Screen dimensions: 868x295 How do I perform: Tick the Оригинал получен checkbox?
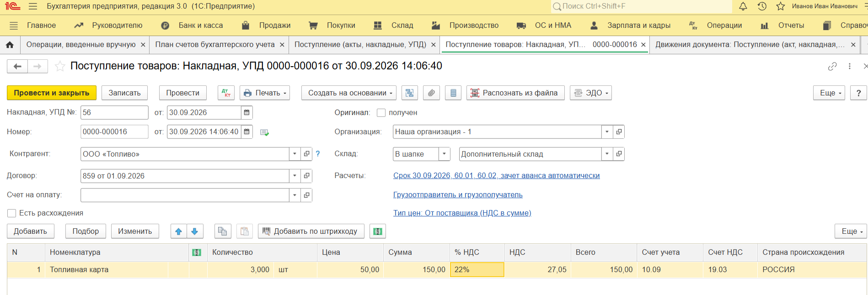(381, 112)
